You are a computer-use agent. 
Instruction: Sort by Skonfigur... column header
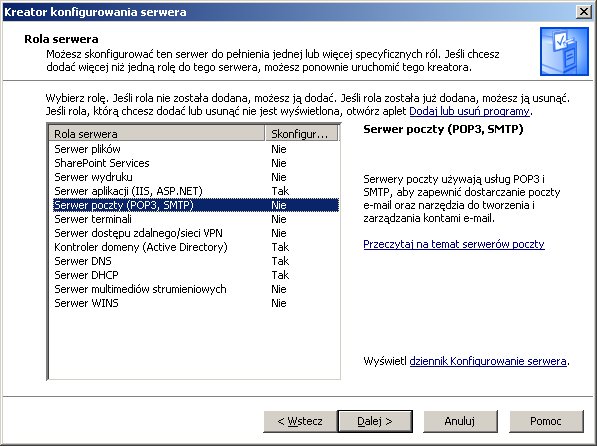click(x=301, y=134)
